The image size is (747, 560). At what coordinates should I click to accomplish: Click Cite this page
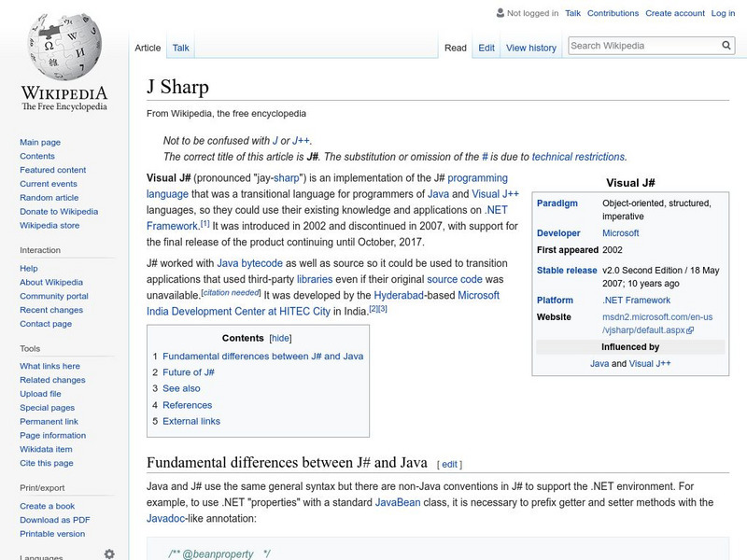pyautogui.click(x=47, y=463)
